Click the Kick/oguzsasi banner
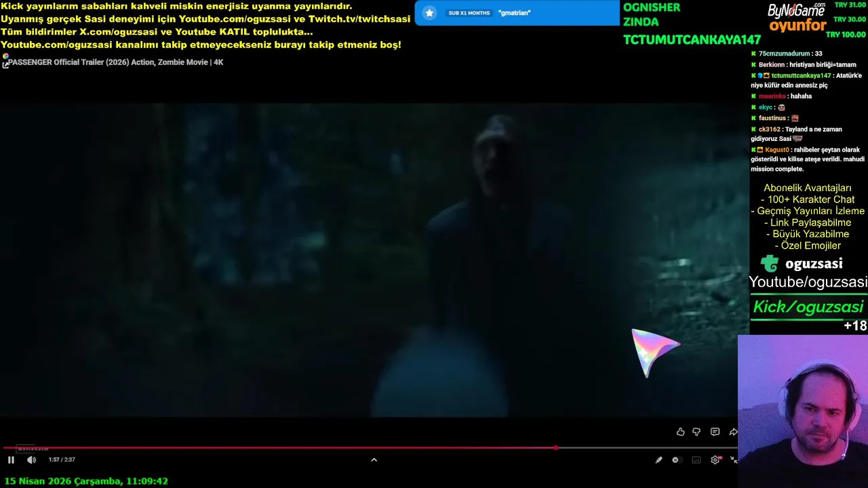The width and height of the screenshot is (868, 488). point(808,307)
